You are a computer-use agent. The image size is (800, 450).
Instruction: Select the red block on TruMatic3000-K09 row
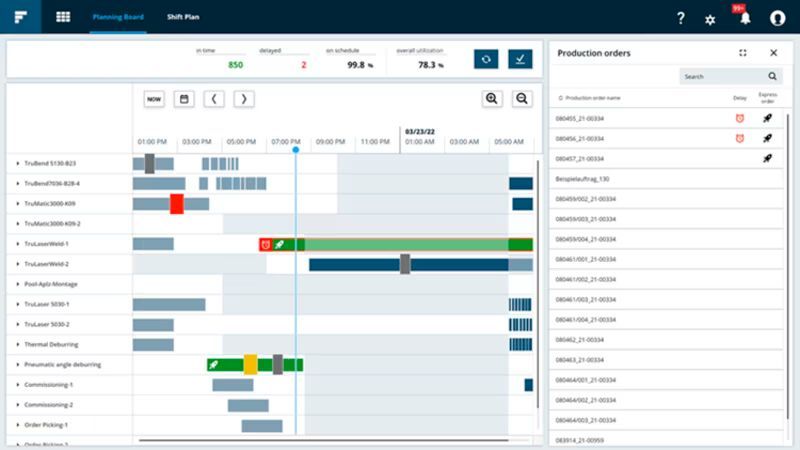click(x=177, y=204)
